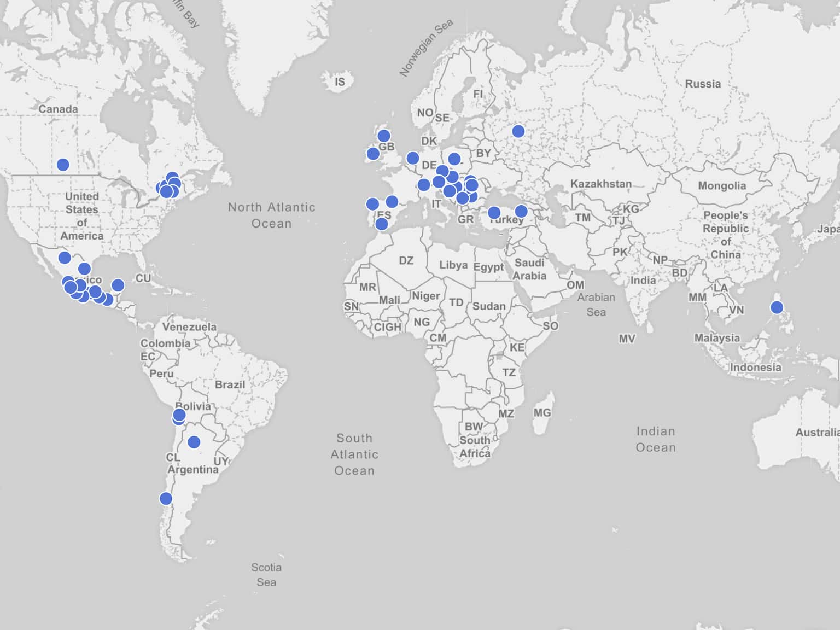Click the map marker in the Philippines

coord(777,307)
